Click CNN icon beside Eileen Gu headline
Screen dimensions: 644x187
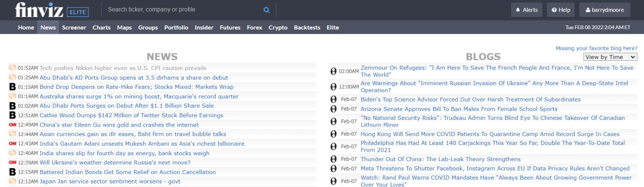13,125
